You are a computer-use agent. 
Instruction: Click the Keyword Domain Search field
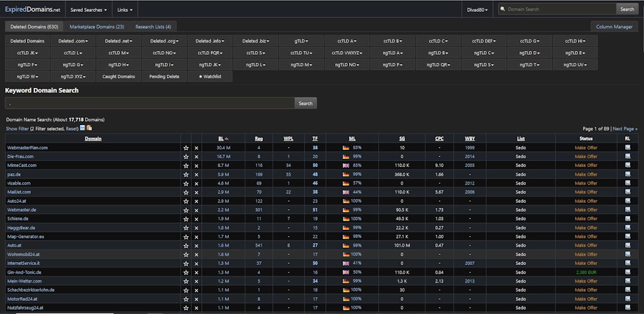pos(150,103)
